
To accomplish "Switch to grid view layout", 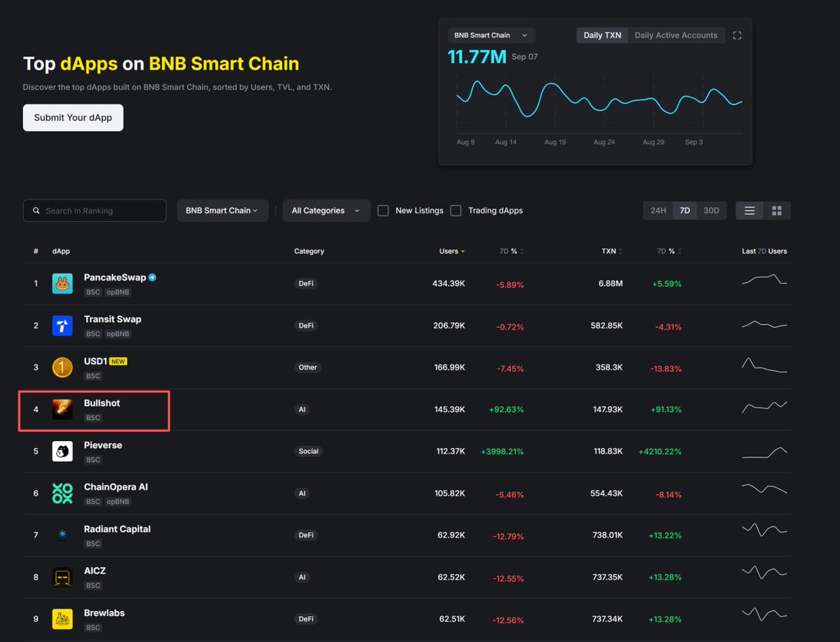I will pyautogui.click(x=777, y=211).
